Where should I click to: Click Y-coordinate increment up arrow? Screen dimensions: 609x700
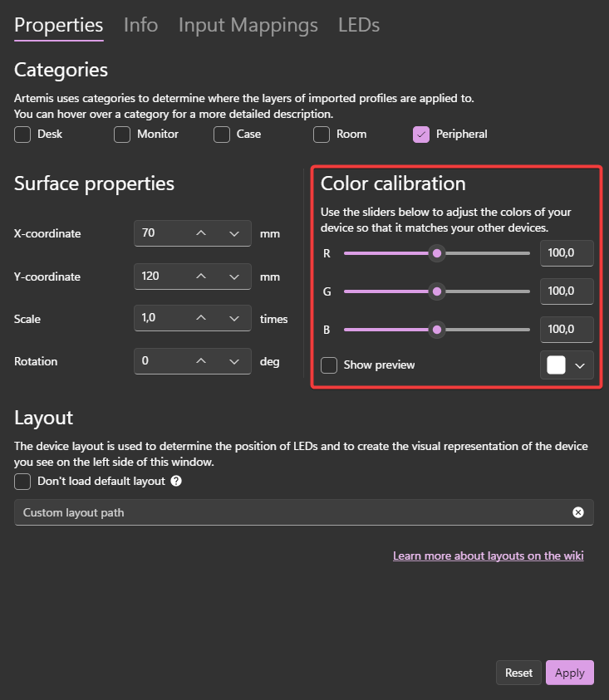coord(201,277)
